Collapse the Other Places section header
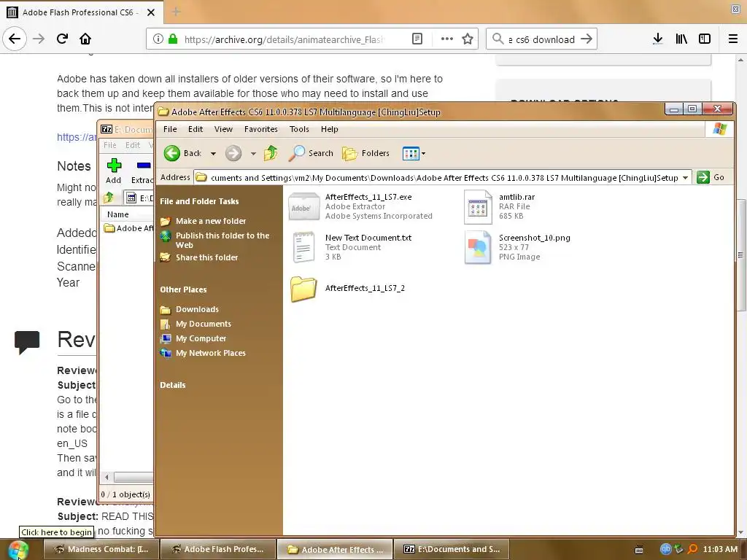 (x=183, y=289)
